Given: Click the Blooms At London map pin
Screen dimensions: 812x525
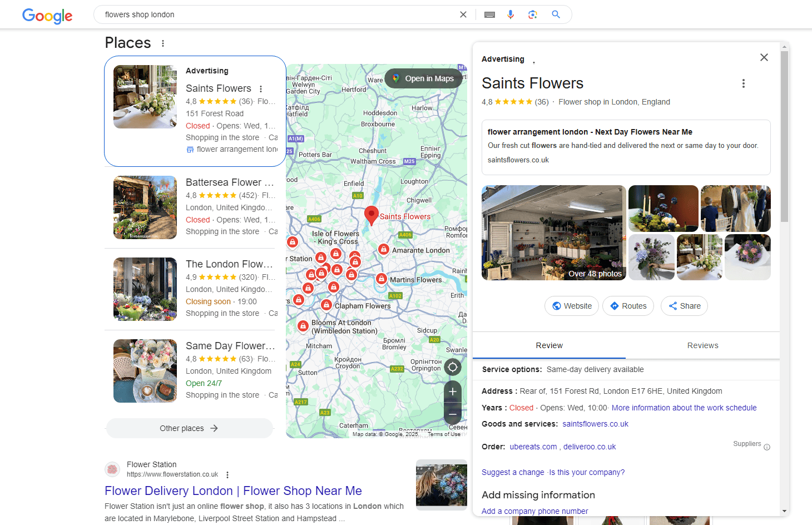Looking at the screenshot, I should click(x=303, y=326).
